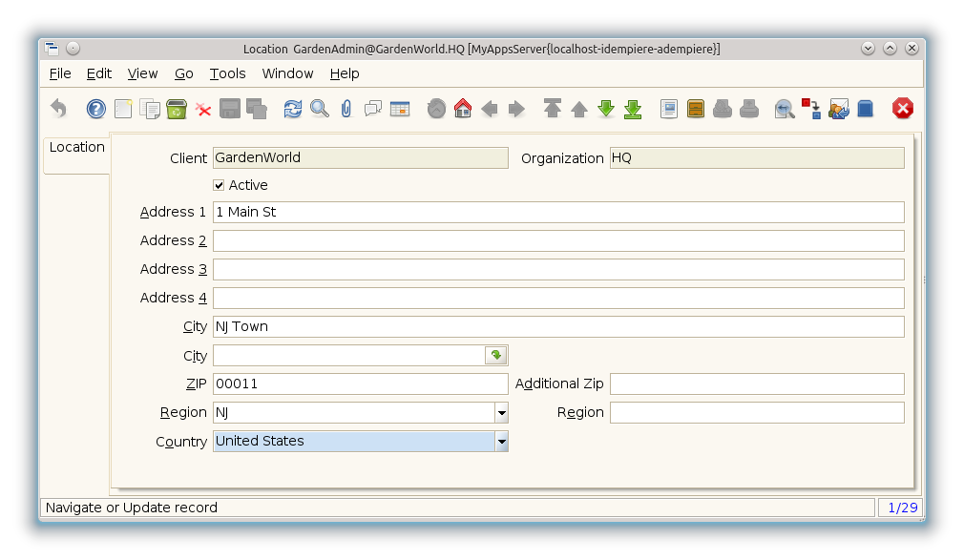964x560 pixels.
Task: Click the Undo changes arrow icon
Action: [59, 109]
